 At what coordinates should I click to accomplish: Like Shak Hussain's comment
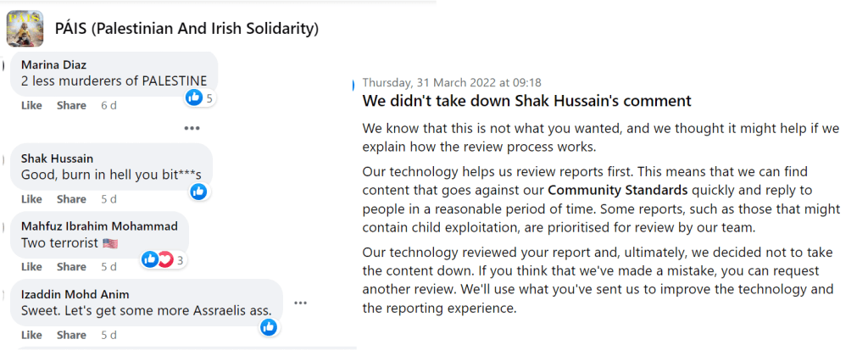[31, 199]
